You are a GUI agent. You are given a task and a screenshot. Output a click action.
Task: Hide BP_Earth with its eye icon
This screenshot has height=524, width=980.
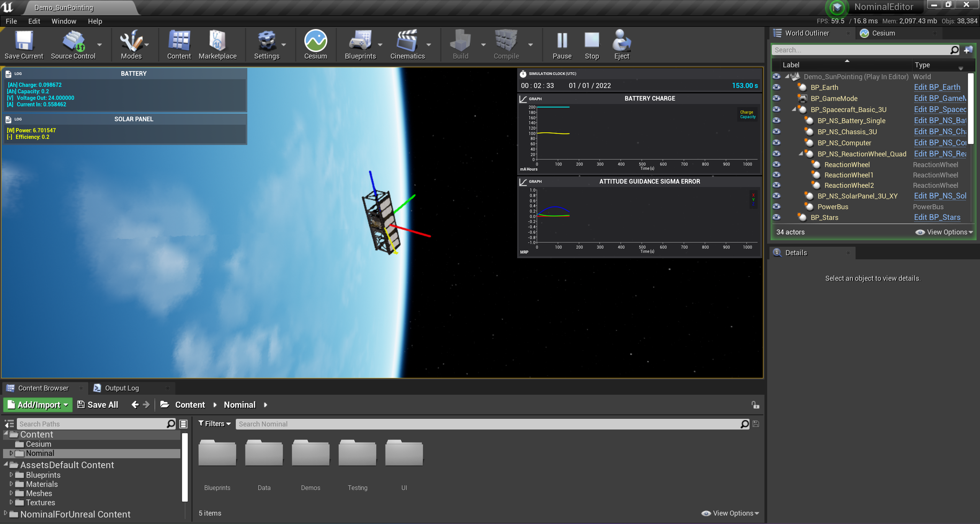pyautogui.click(x=776, y=88)
